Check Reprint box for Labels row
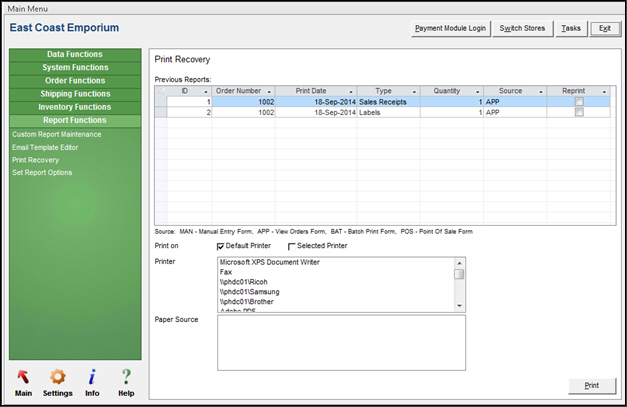Screen dimensions: 627x407 tap(579, 113)
